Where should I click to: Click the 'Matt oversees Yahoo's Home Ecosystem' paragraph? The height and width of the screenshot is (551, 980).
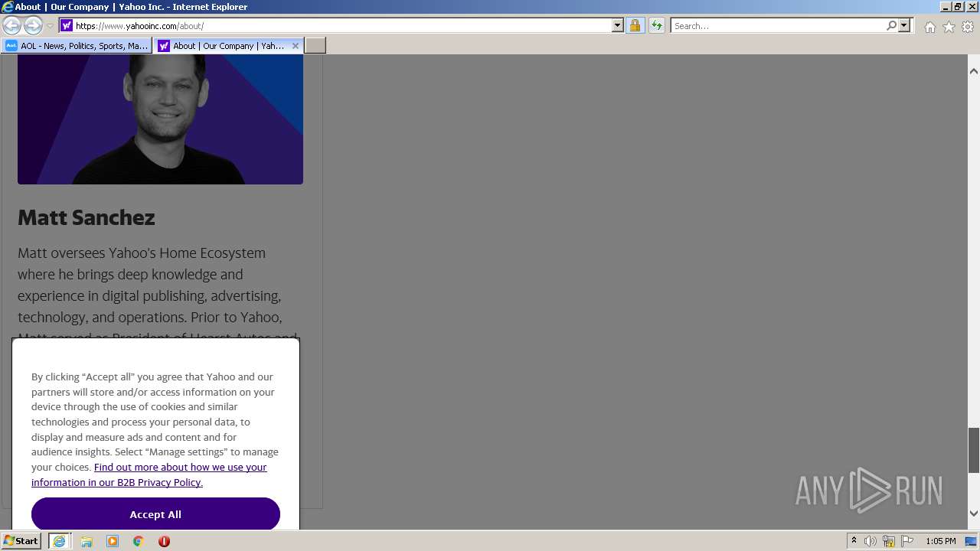coord(158,295)
